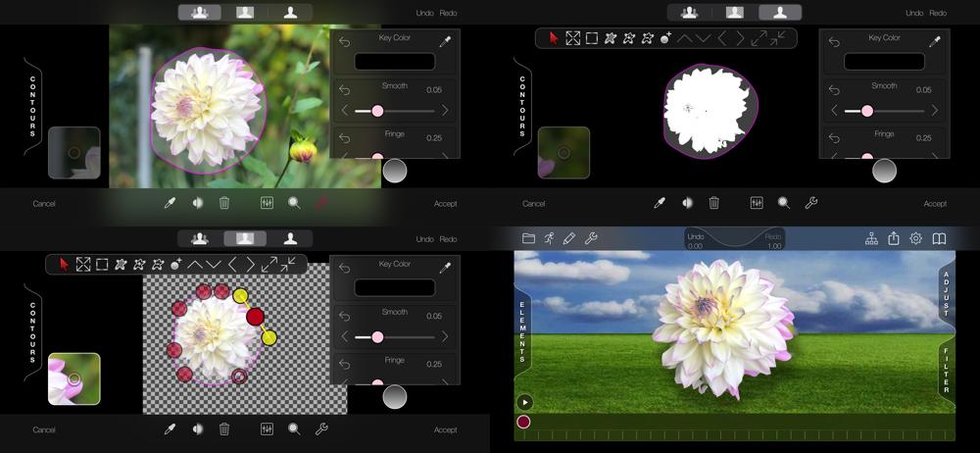Viewport: 980px width, 453px height.
Task: Switch to checkered silhouette mode above the garden photo
Action: point(245,13)
